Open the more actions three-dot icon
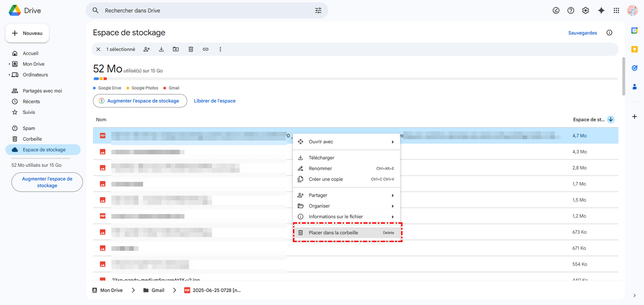644x305 pixels. pyautogui.click(x=220, y=49)
